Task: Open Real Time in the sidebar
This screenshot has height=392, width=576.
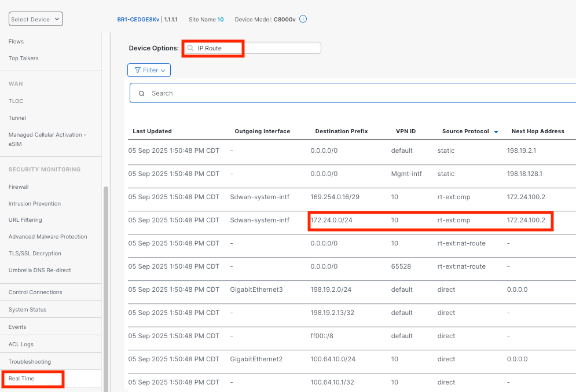Action: click(x=20, y=379)
